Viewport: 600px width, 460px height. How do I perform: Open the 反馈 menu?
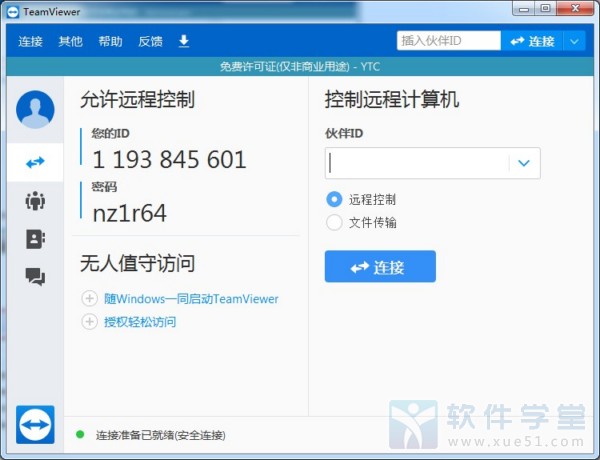[x=150, y=41]
